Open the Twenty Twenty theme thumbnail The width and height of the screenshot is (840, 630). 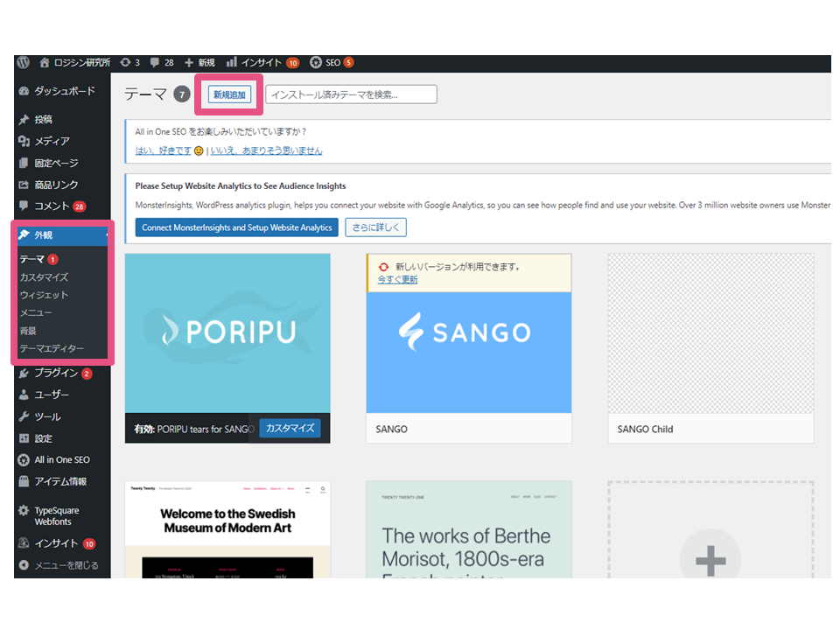point(227,529)
